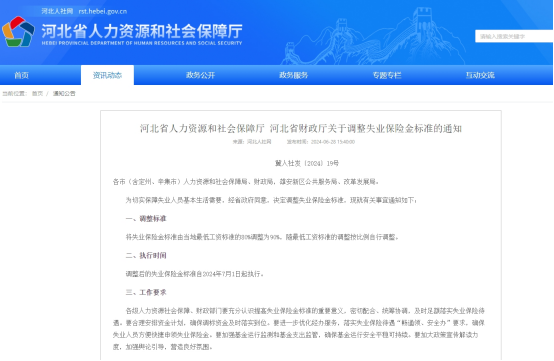Focus the keyword search input field
Viewport: 554px width, 361px height.
click(514, 36)
